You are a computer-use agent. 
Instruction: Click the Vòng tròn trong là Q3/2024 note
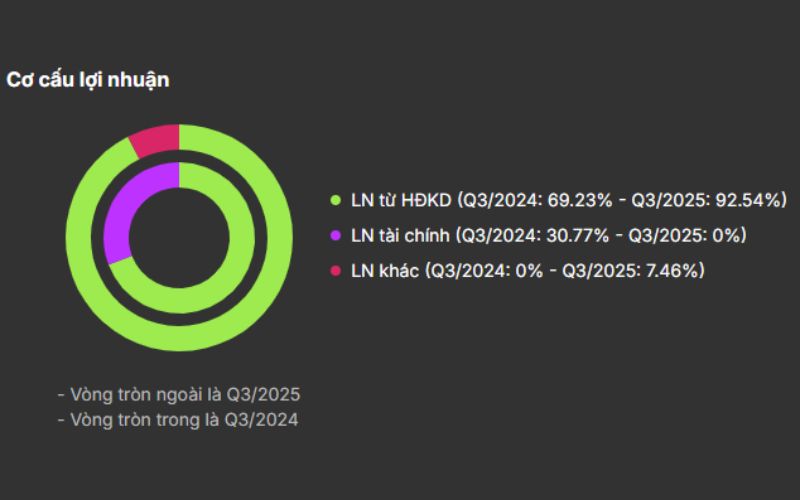[178, 420]
